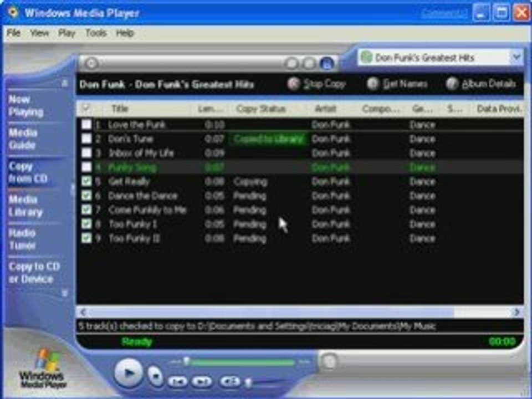This screenshot has height=399, width=532.
Task: Select the Copy from CD tab
Action: tap(28, 172)
